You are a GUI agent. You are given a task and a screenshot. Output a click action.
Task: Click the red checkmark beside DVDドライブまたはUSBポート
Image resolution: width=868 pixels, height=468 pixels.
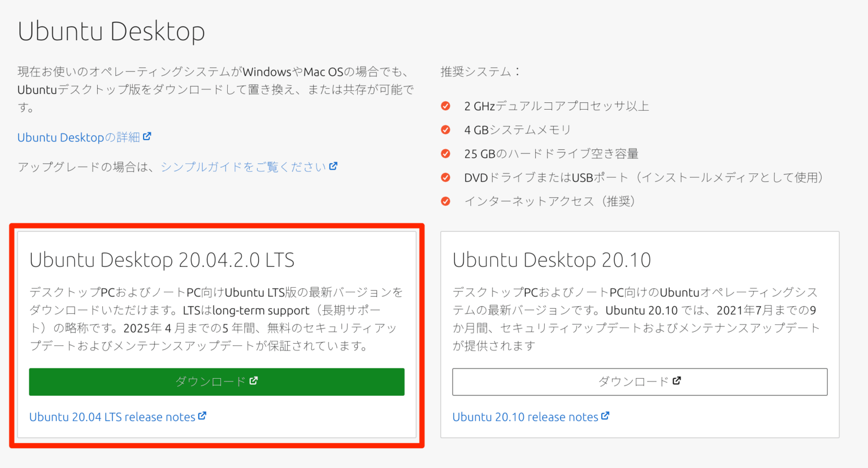pos(446,177)
